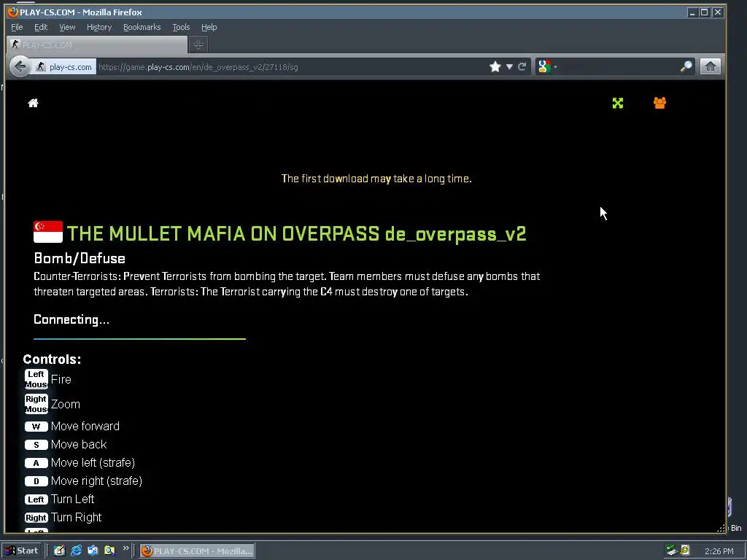
Task: Click the address bar URL field
Action: tap(290, 67)
